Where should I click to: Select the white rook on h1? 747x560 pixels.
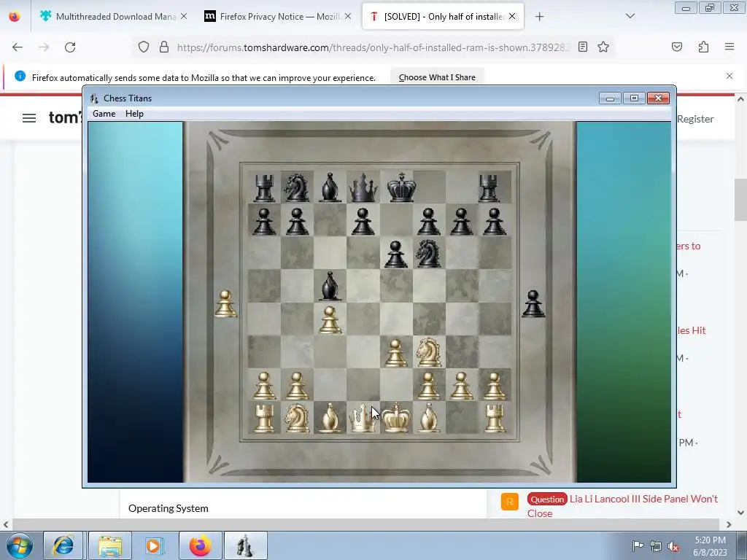[x=495, y=418]
